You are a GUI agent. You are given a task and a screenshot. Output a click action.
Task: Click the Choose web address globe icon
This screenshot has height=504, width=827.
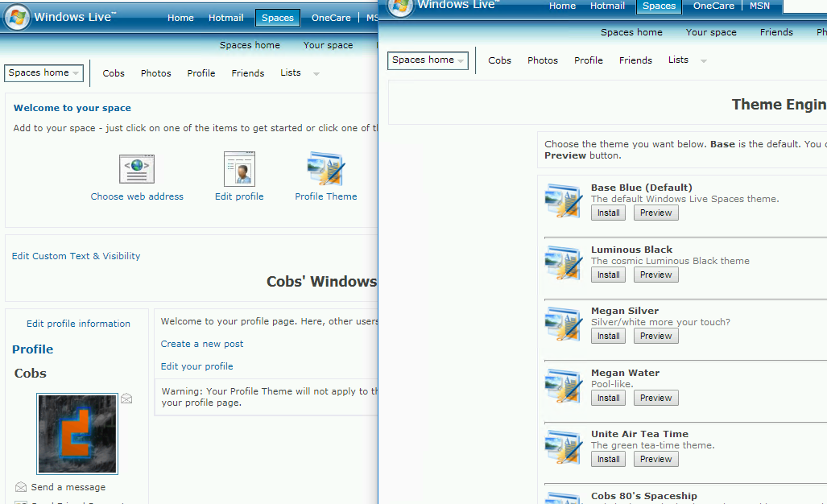coord(137,169)
